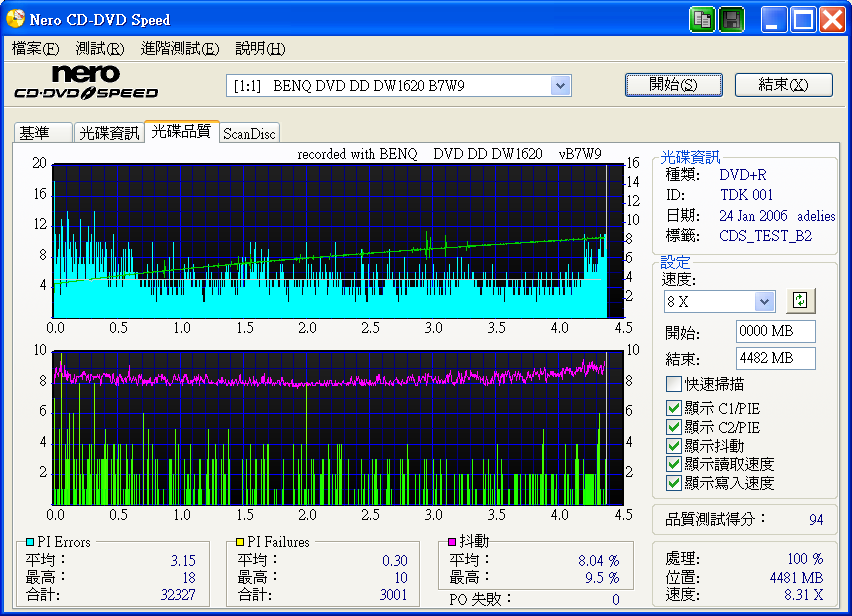Toggle the 顯示讀取速度 read speed checkbox
The width and height of the screenshot is (852, 616).
point(673,464)
